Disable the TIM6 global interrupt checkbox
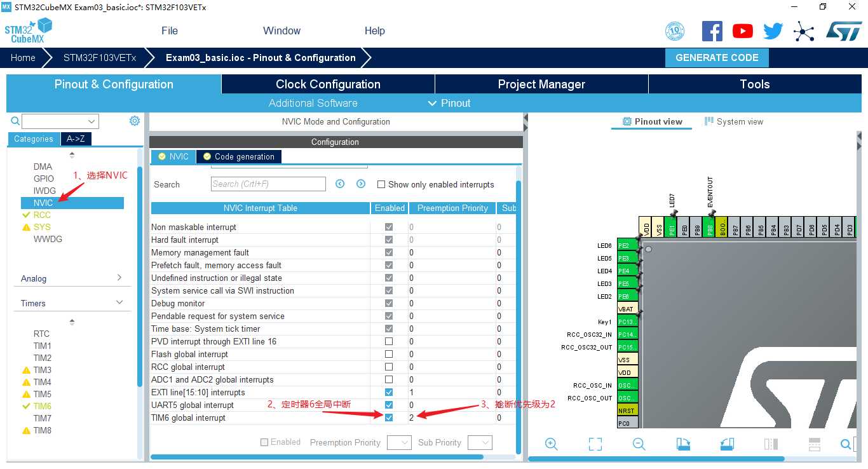Image resolution: width=868 pixels, height=469 pixels. tap(389, 418)
